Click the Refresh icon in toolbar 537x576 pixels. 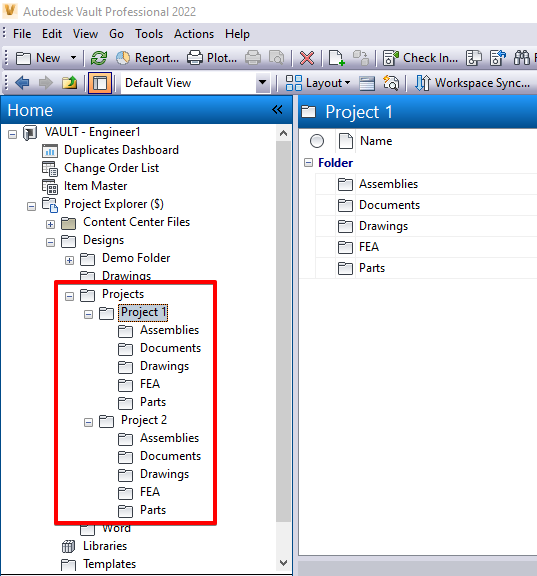coord(99,58)
